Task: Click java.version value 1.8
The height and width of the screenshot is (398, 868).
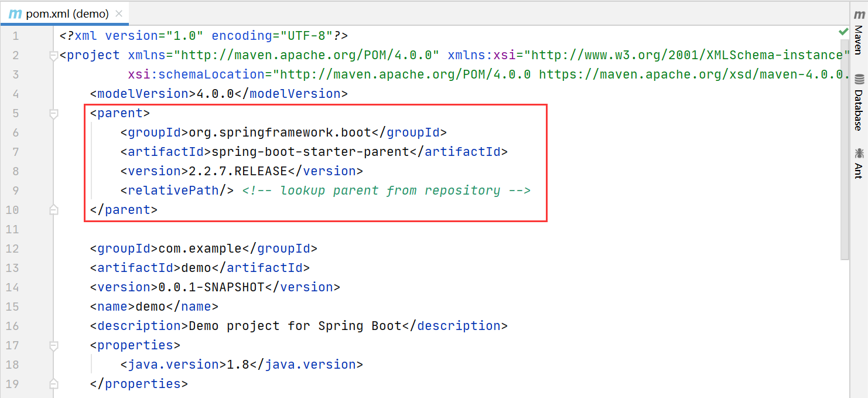Action: point(238,365)
